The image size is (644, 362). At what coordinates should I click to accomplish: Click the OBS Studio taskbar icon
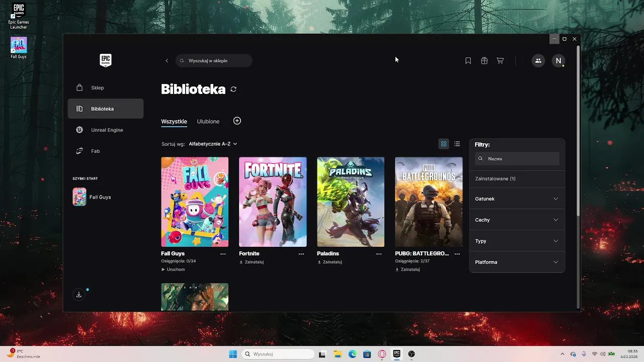coord(412,354)
